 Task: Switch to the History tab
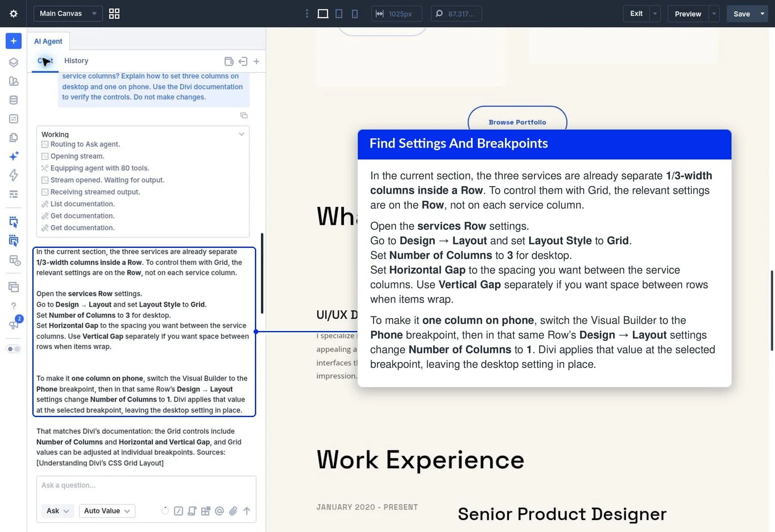pyautogui.click(x=76, y=61)
